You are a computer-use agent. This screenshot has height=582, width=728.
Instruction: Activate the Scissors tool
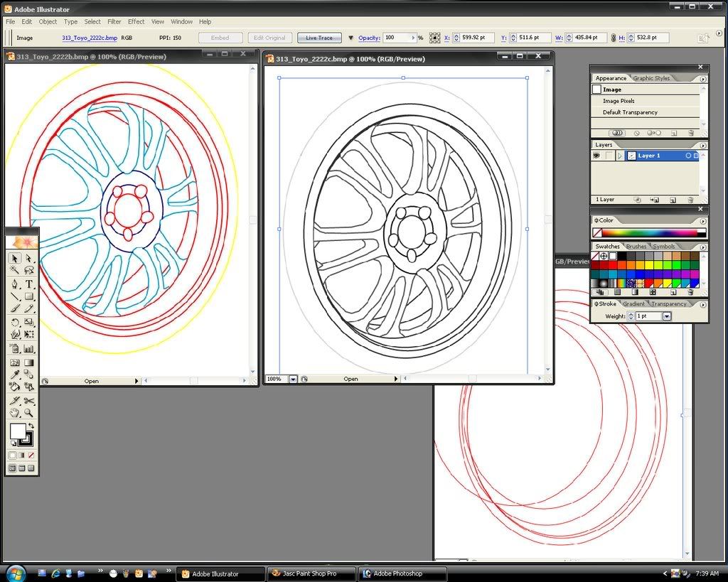pos(29,400)
